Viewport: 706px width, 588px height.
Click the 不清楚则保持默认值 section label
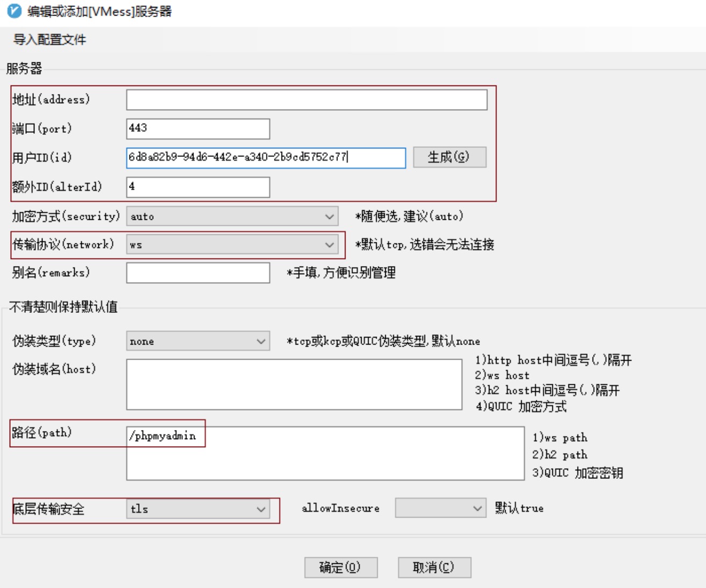(x=63, y=307)
